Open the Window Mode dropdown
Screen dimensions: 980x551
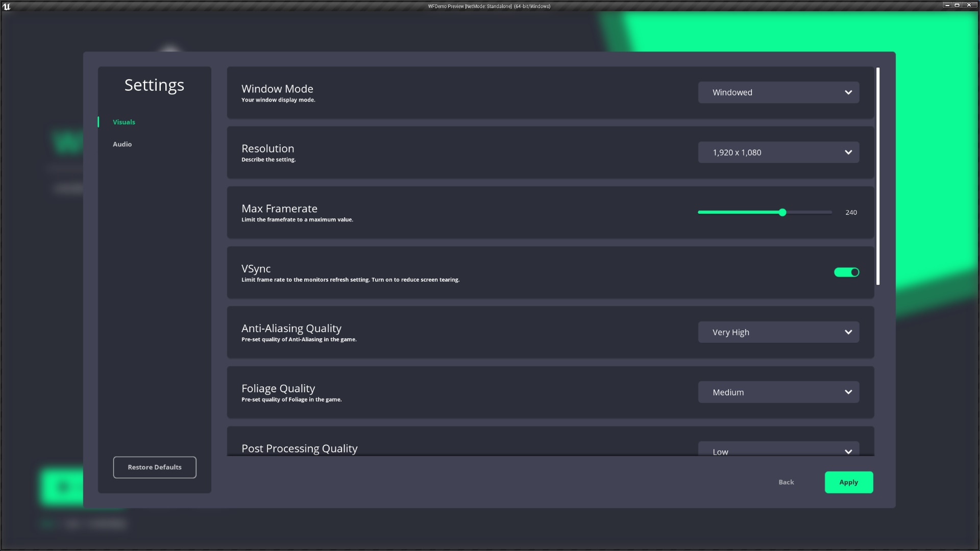(x=778, y=92)
